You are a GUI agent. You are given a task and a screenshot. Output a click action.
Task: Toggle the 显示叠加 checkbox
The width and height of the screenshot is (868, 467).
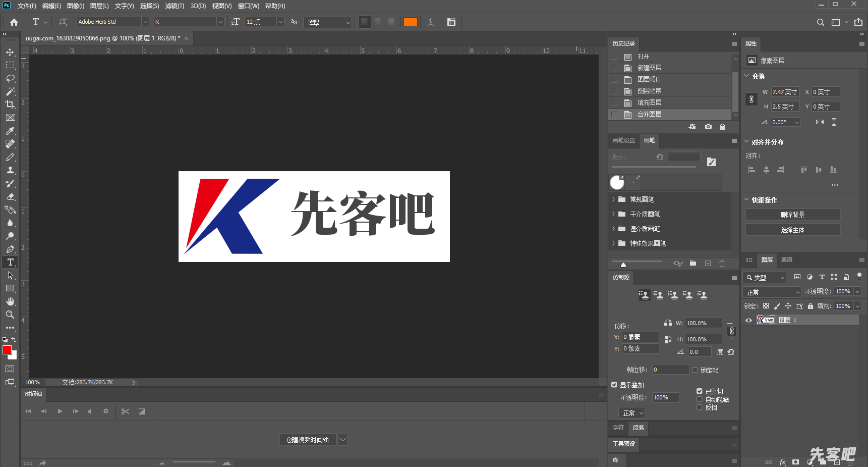pos(614,385)
